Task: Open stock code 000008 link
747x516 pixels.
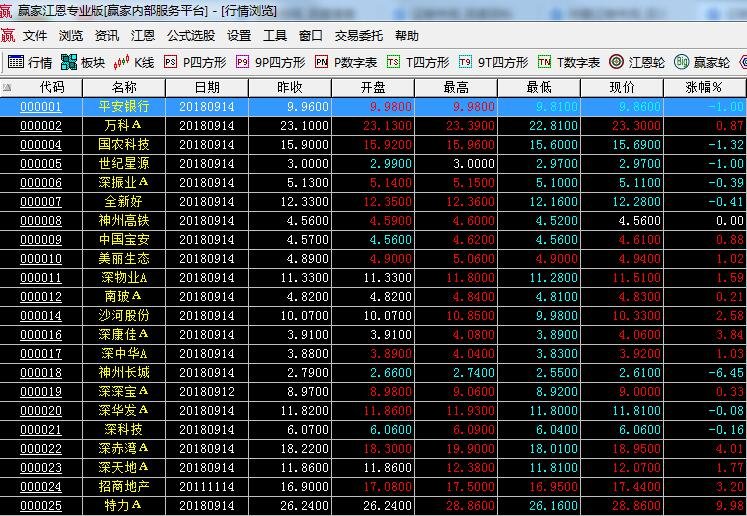Action: [41, 221]
